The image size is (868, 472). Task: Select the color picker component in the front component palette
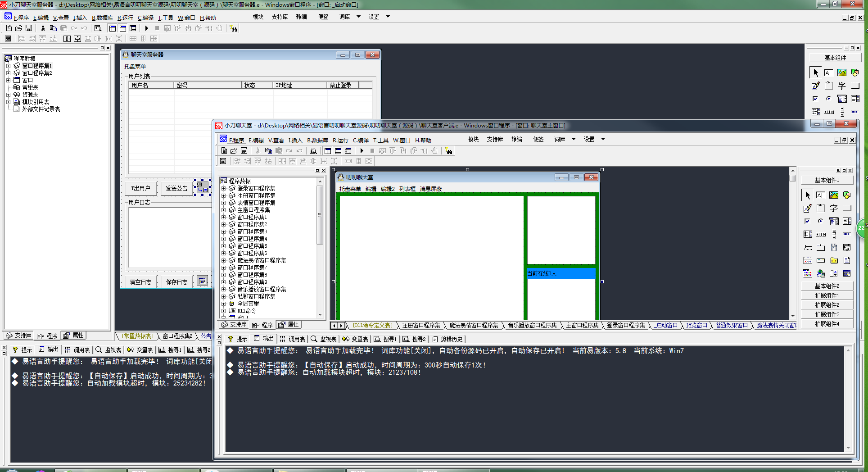[x=808, y=273]
